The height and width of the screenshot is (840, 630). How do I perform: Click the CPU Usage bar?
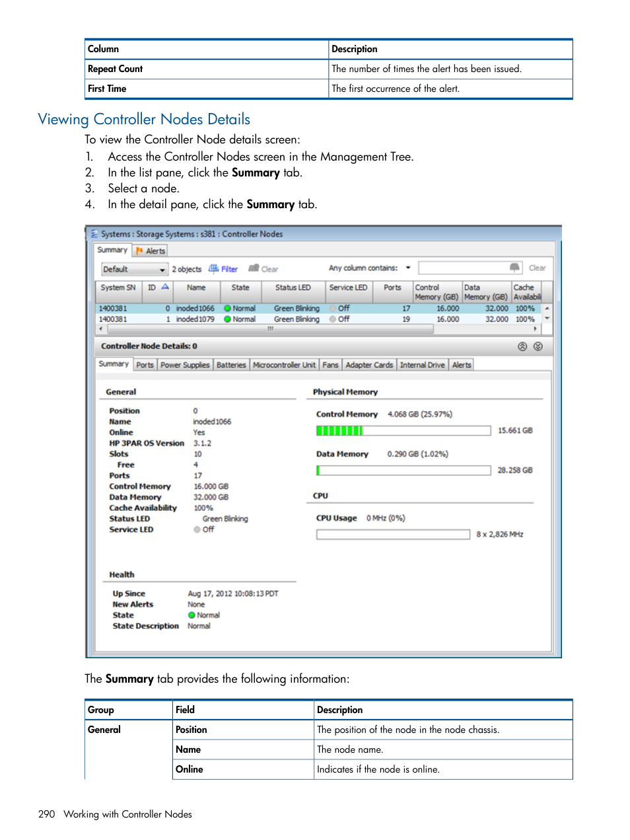click(x=393, y=535)
